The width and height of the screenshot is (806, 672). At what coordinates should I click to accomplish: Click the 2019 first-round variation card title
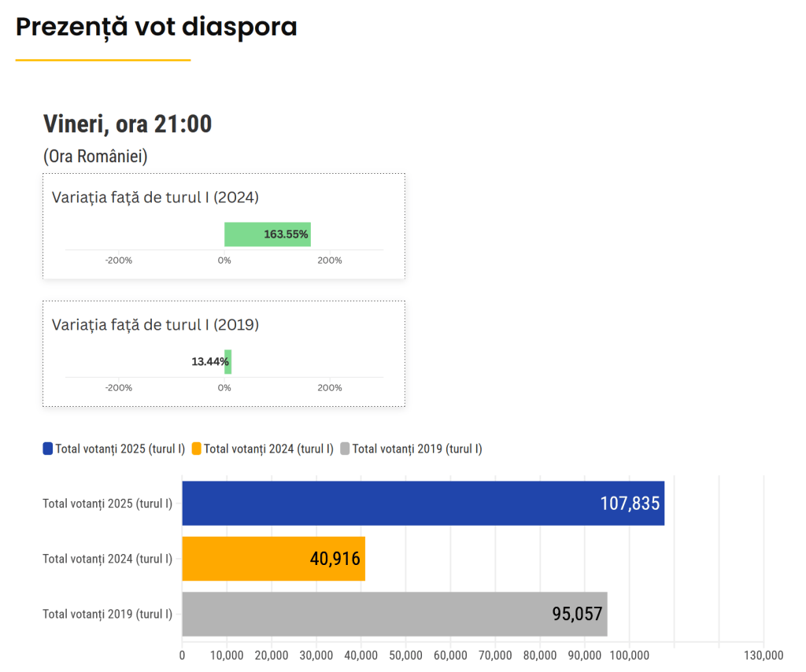click(155, 324)
